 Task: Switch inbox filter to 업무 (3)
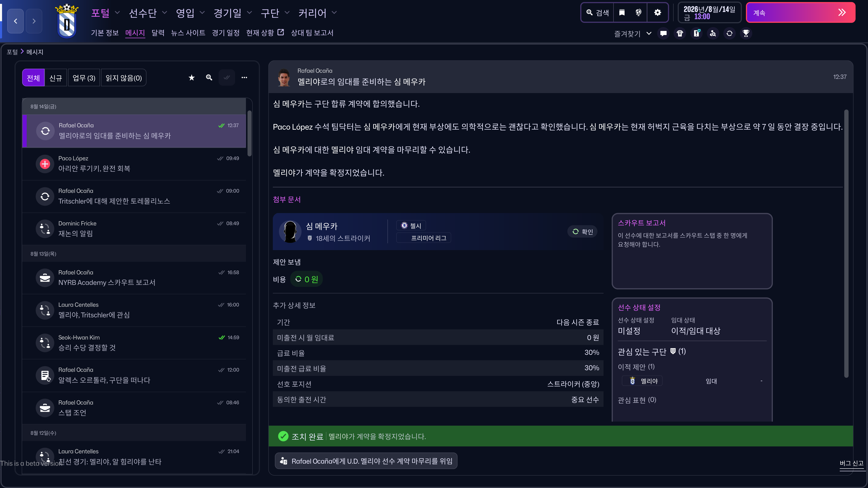84,78
